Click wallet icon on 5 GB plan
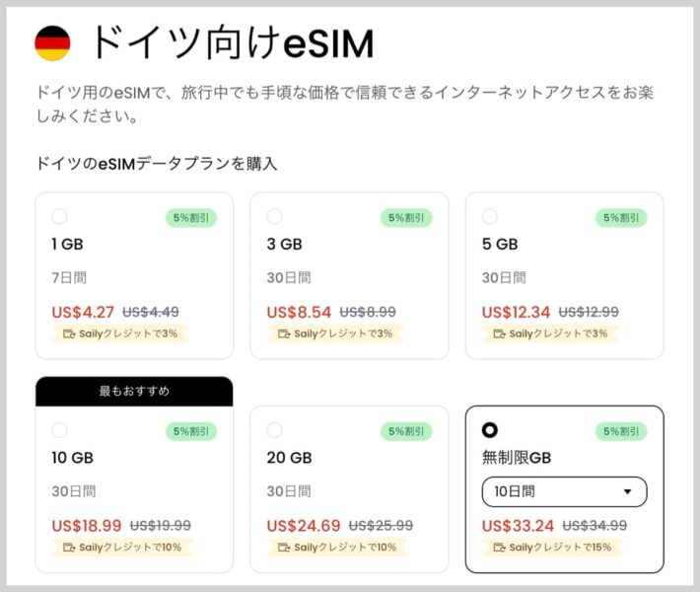This screenshot has height=592, width=700. point(499,333)
